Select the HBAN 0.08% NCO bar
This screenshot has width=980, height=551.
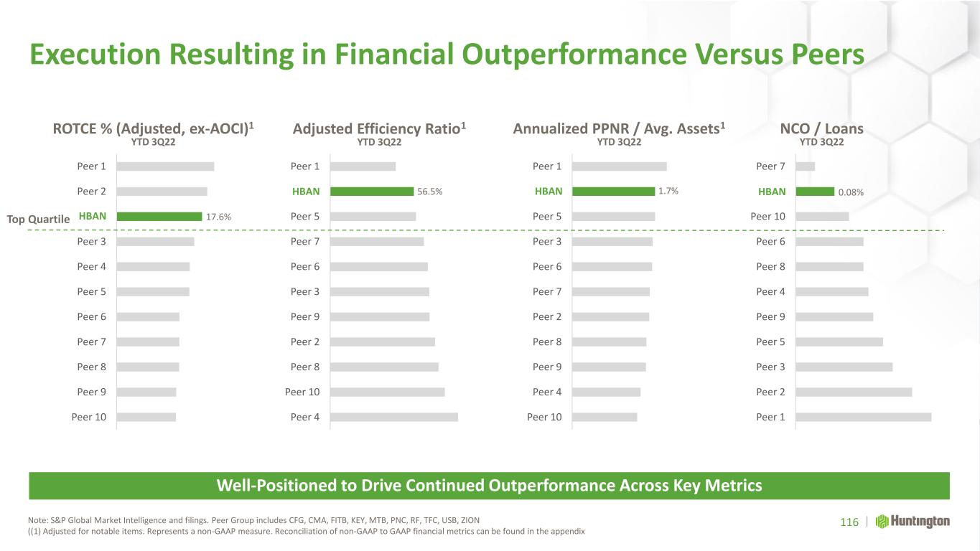(x=815, y=192)
